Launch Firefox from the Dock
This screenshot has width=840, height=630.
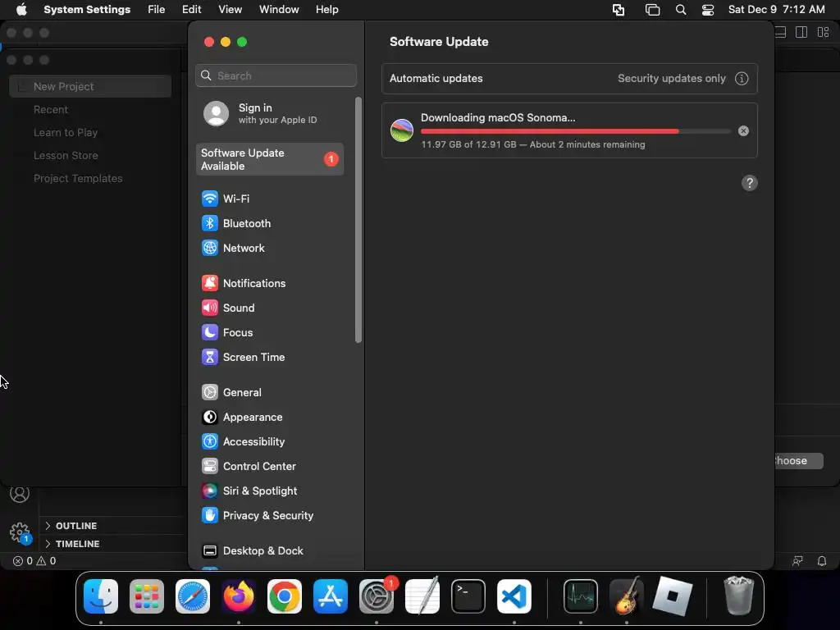click(x=239, y=596)
